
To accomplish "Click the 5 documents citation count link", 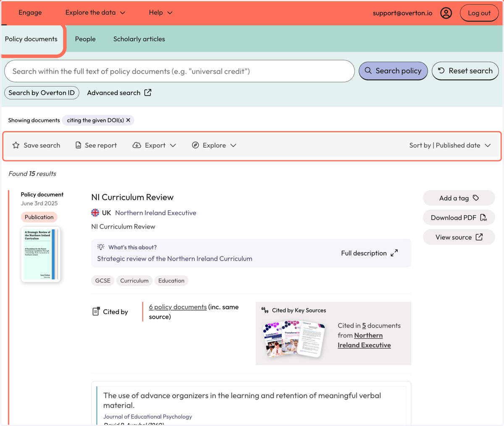I will [x=364, y=325].
